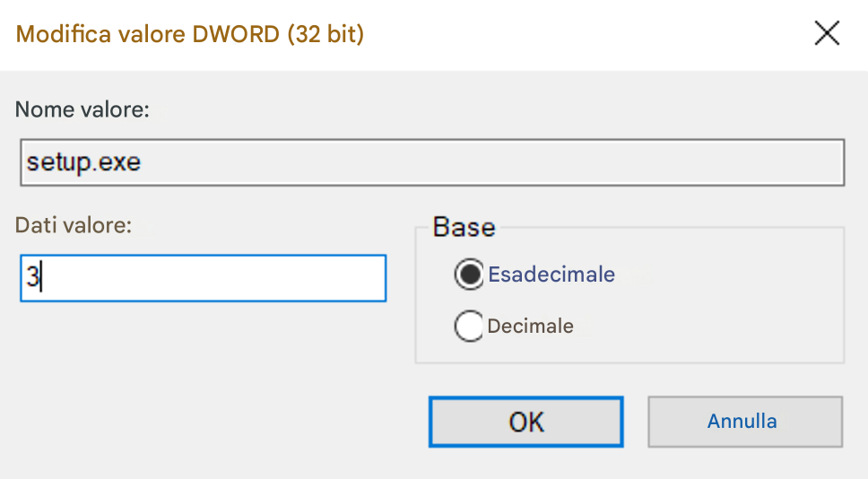Screen dimensions: 868x479
Task: Click blank space in the Dati valore field
Action: pos(221,278)
